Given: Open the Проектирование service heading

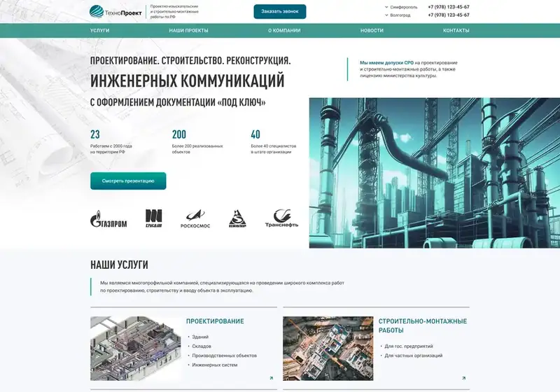Looking at the screenshot, I should (215, 321).
